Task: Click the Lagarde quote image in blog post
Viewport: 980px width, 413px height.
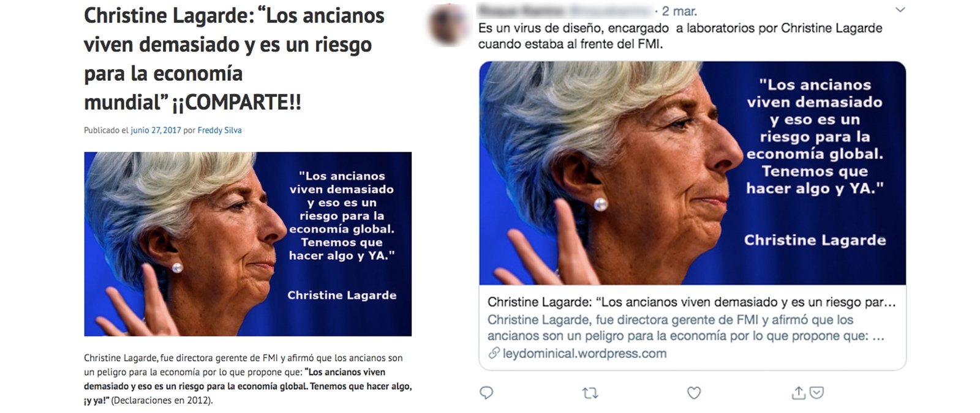Action: click(x=247, y=244)
